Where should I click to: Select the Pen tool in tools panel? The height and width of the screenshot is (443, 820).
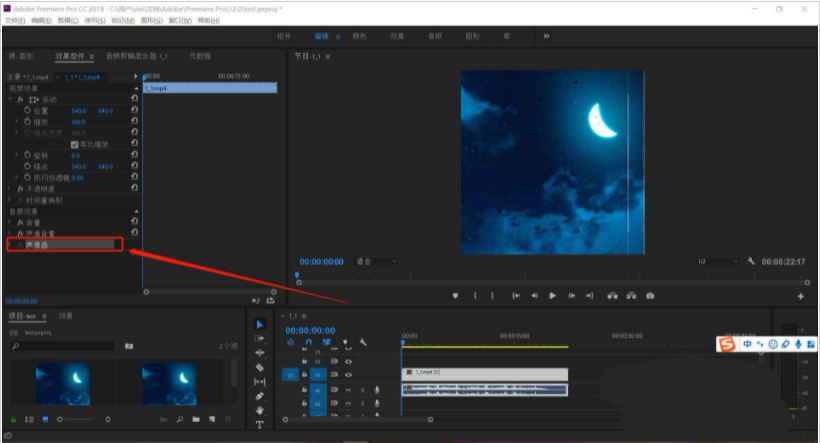(260, 396)
